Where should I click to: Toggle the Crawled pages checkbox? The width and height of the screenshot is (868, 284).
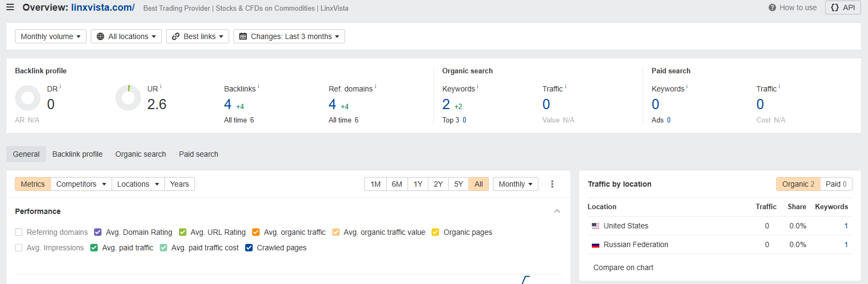point(249,248)
